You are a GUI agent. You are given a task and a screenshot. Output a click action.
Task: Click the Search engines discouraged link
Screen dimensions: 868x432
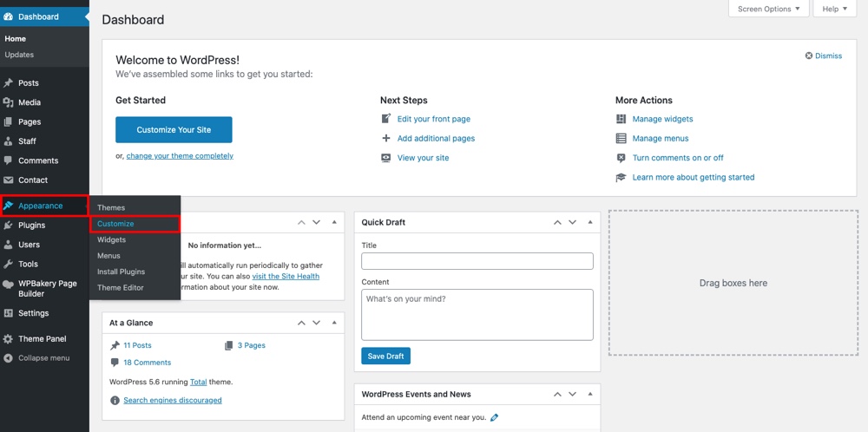point(173,400)
